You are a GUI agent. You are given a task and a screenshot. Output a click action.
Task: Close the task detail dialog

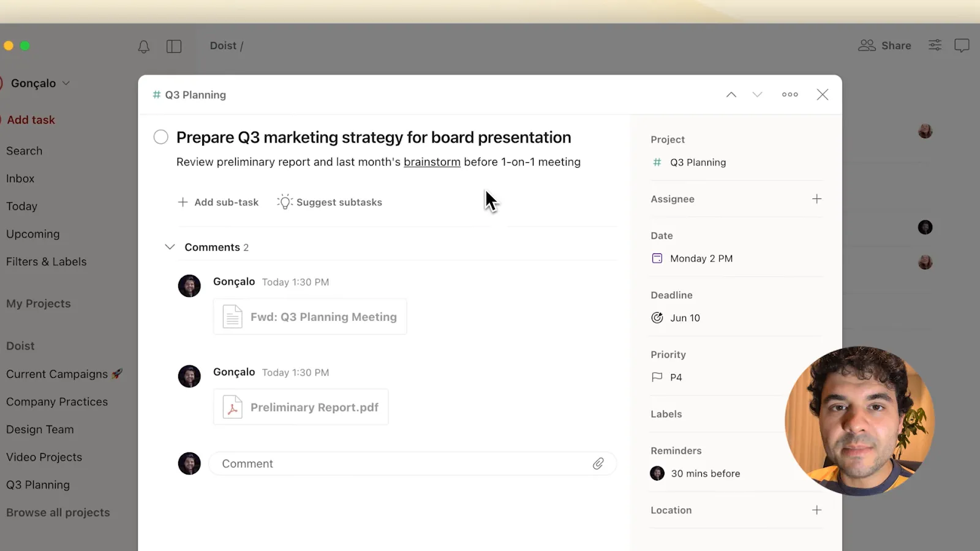click(823, 94)
